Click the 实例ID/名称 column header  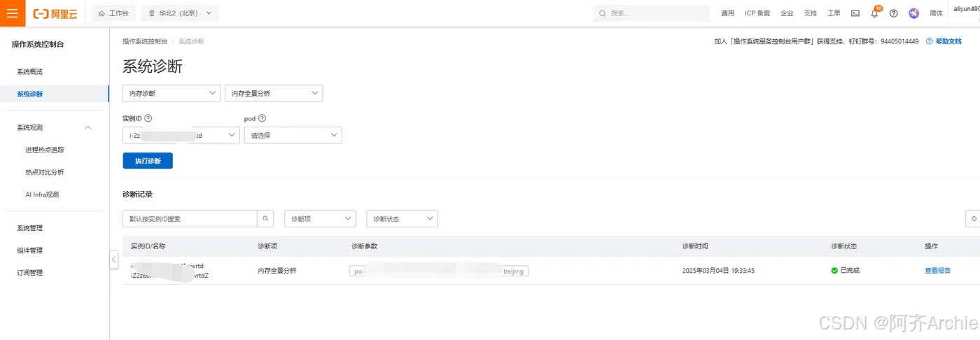[x=148, y=246]
